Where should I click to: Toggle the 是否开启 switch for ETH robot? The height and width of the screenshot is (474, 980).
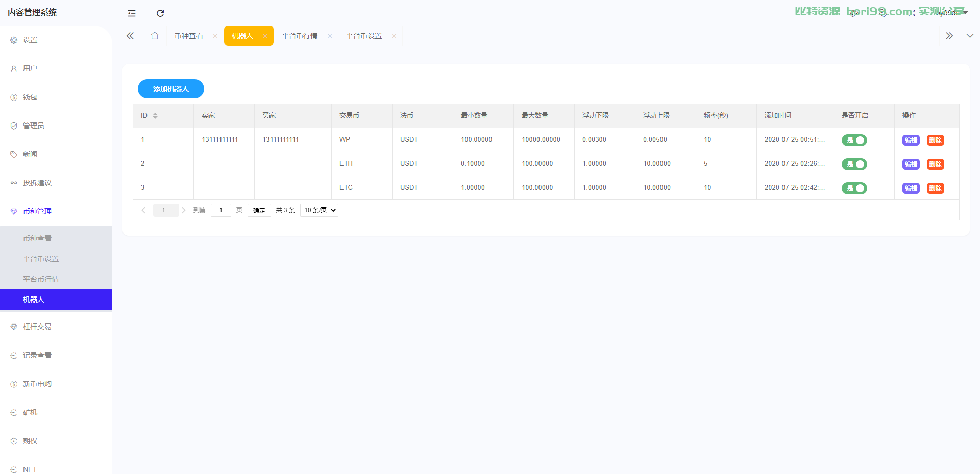[x=854, y=164]
